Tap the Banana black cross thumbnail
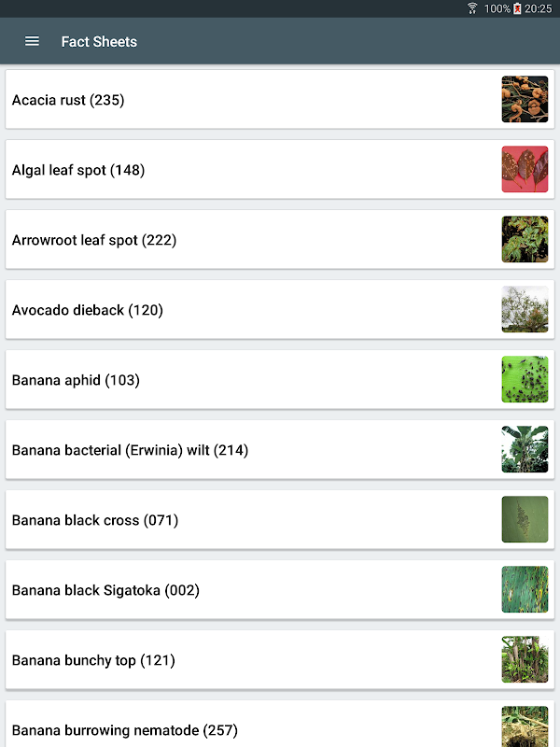The width and height of the screenshot is (560, 747). click(x=525, y=519)
